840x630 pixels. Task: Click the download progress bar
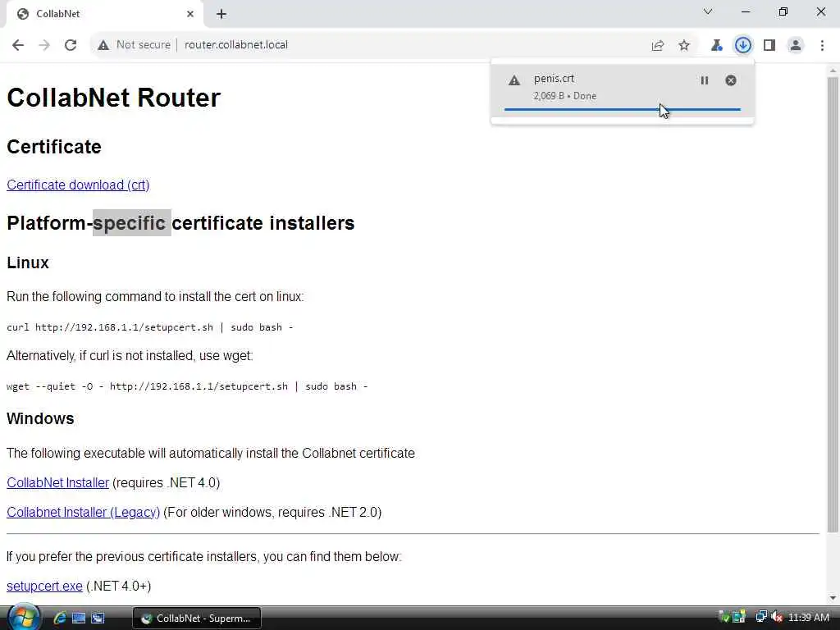623,109
